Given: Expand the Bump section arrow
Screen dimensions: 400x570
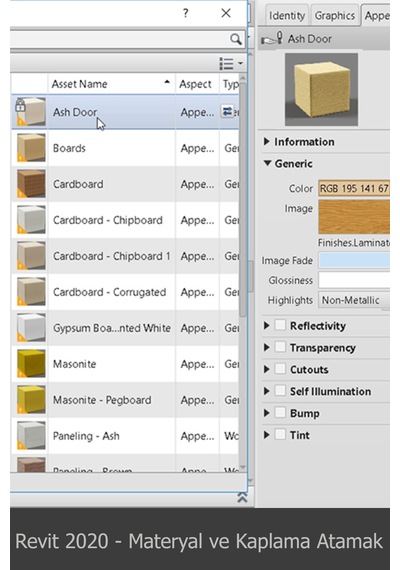Looking at the screenshot, I should point(267,413).
